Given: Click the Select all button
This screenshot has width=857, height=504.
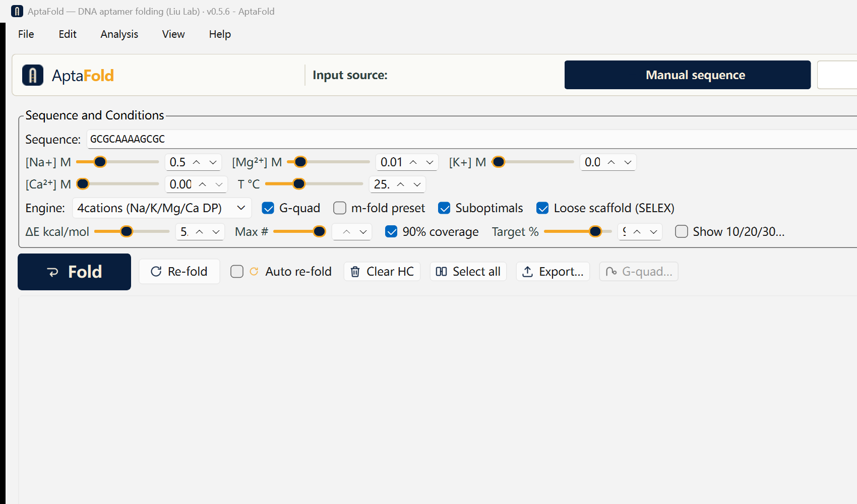Looking at the screenshot, I should pos(468,272).
